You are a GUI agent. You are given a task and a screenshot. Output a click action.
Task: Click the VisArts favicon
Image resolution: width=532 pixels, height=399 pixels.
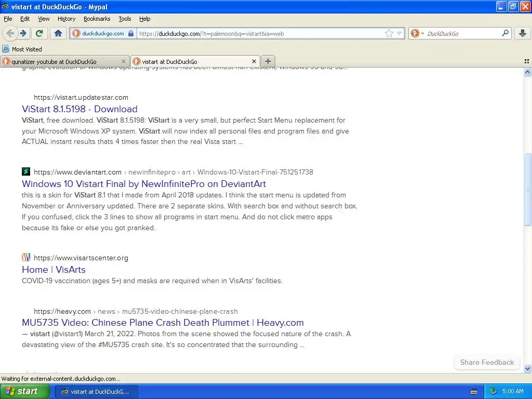[x=26, y=257]
